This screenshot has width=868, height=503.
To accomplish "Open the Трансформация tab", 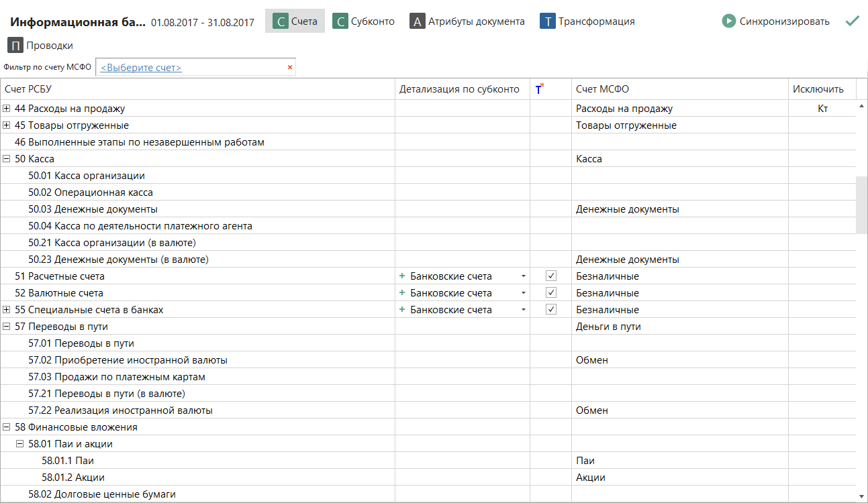I will pyautogui.click(x=587, y=21).
